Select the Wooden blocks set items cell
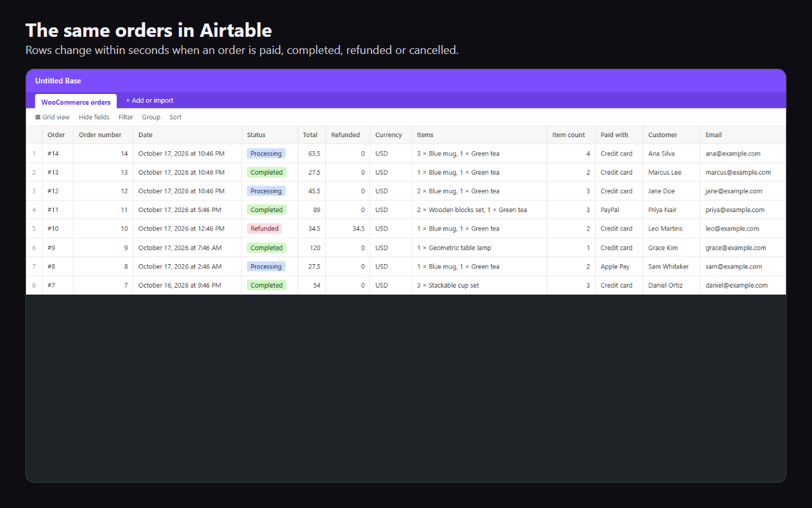Viewport: 812px width, 508px height. pyautogui.click(x=480, y=210)
